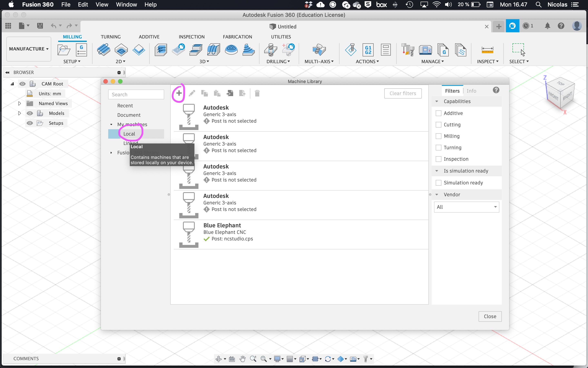The image size is (588, 368).
Task: Click the Import machine icon
Action: [x=230, y=93]
